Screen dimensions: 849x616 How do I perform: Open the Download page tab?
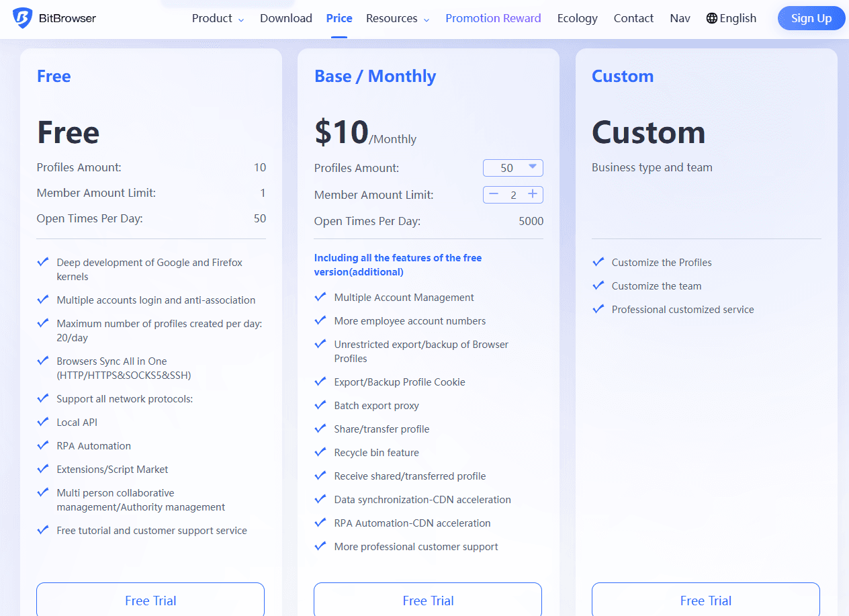286,18
